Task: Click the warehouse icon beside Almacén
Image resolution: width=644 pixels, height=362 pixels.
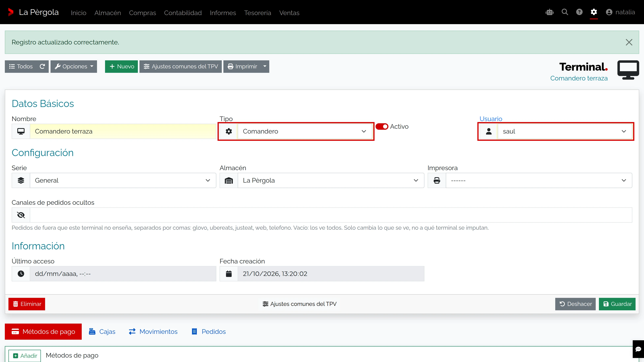Action: (x=229, y=180)
